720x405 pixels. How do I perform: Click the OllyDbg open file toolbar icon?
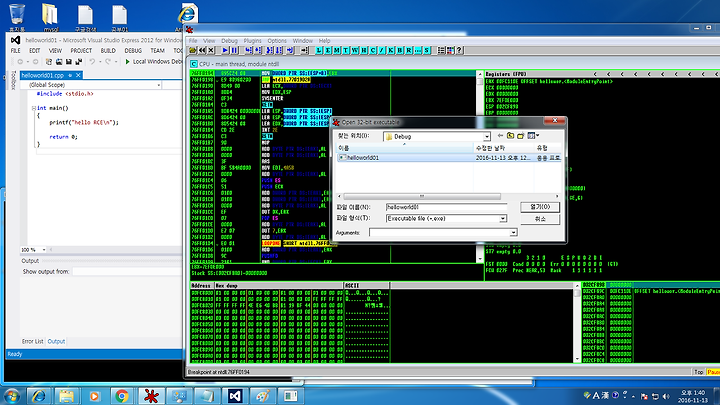coord(192,50)
